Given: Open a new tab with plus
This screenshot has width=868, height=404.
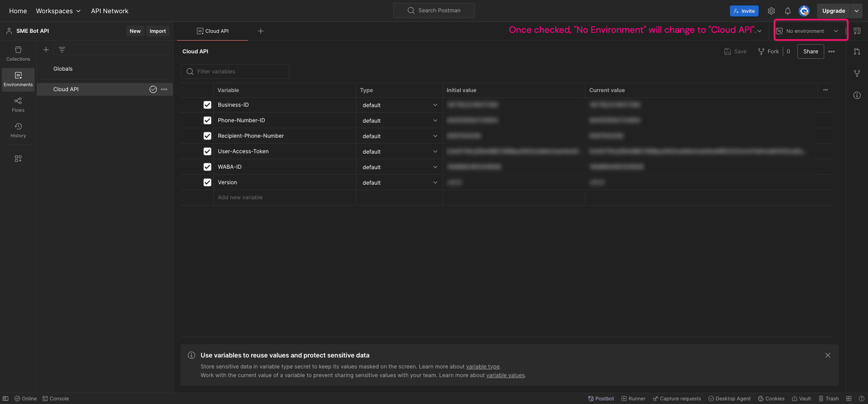Looking at the screenshot, I should tap(261, 31).
